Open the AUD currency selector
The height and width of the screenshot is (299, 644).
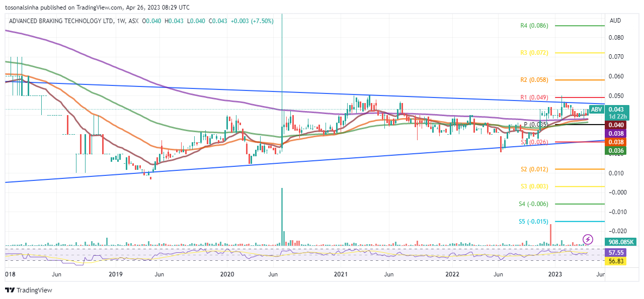tap(615, 21)
